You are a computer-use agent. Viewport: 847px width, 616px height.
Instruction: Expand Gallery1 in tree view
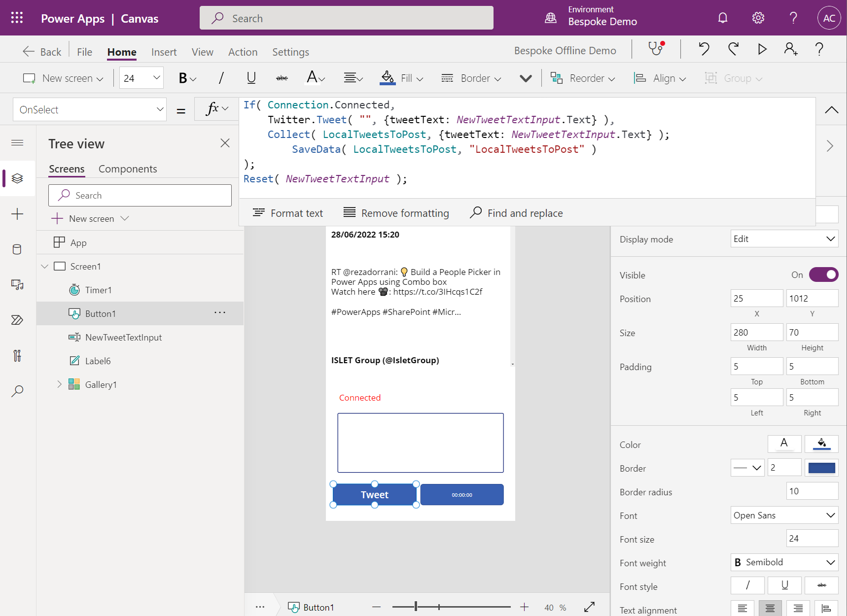click(59, 384)
